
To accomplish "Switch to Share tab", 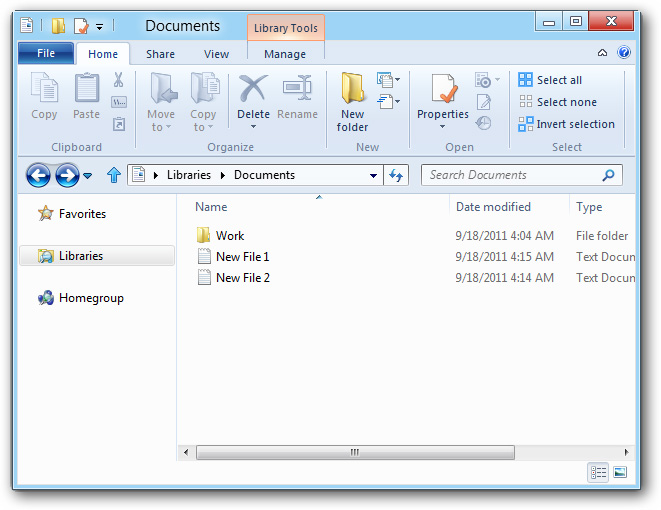I will (160, 54).
